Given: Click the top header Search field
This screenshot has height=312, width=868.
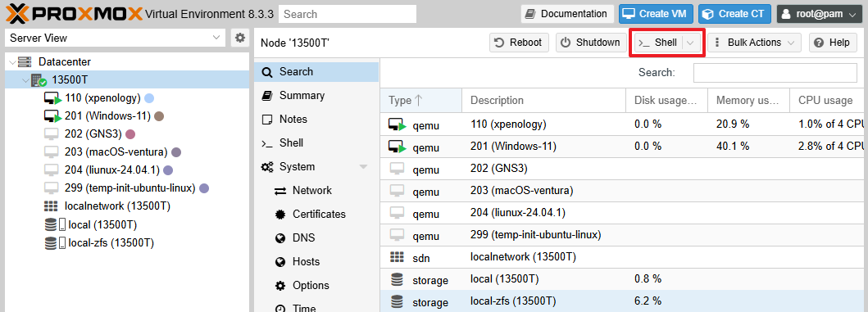Looking at the screenshot, I should tap(347, 14).
